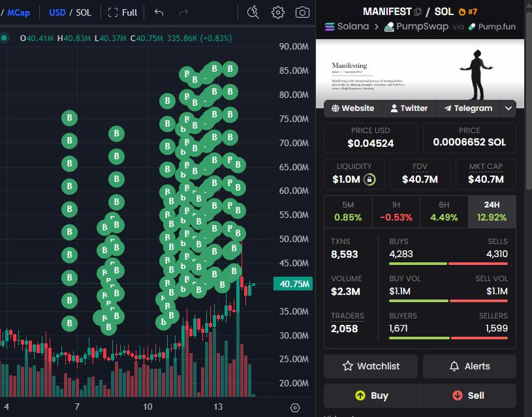Click the green dot indicator beside OHLC
The height and width of the screenshot is (417, 532).
click(x=4, y=38)
